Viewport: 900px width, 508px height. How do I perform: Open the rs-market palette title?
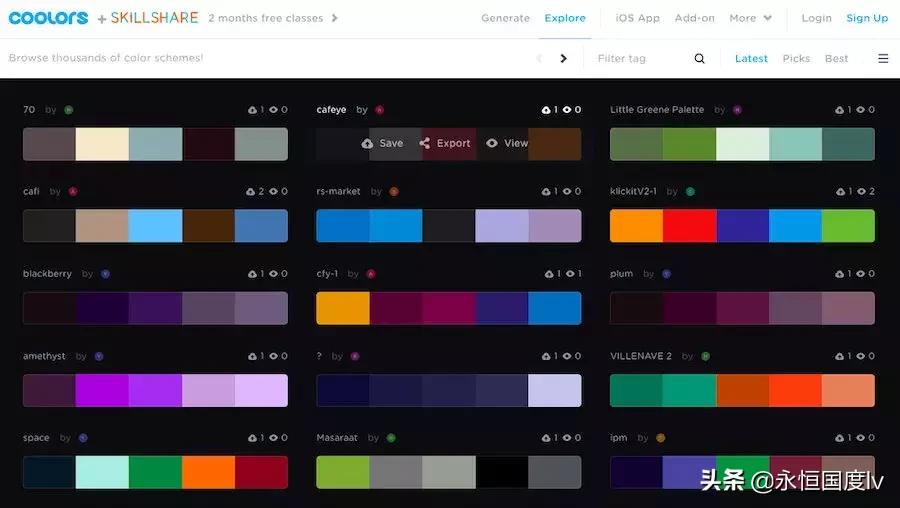tap(338, 191)
